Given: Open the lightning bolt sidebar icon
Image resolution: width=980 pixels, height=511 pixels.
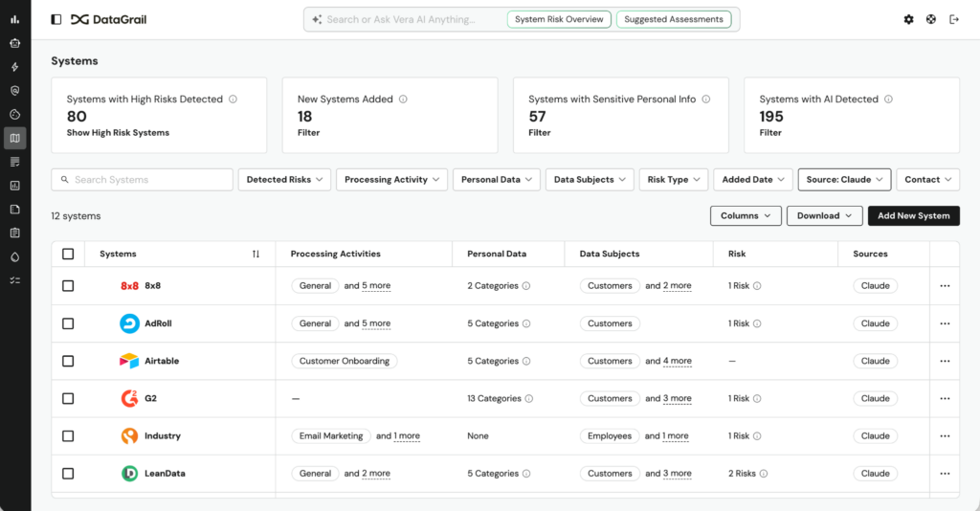Looking at the screenshot, I should coord(15,67).
